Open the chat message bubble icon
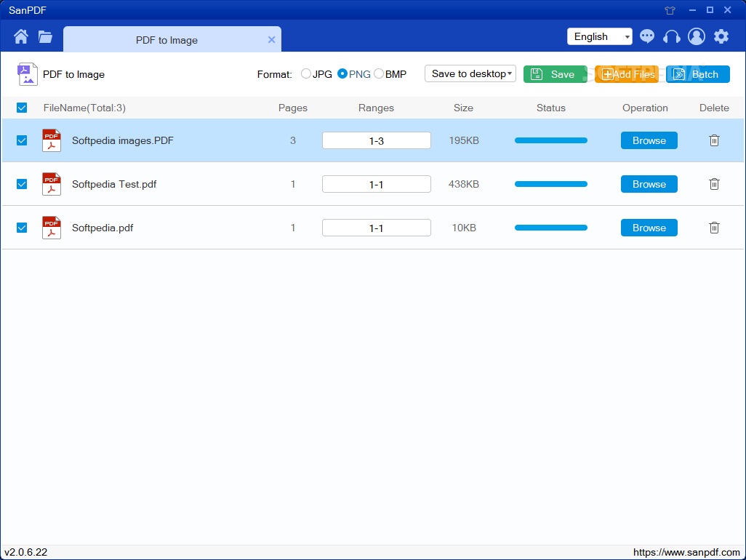Screen dimensions: 746x560 [647, 36]
